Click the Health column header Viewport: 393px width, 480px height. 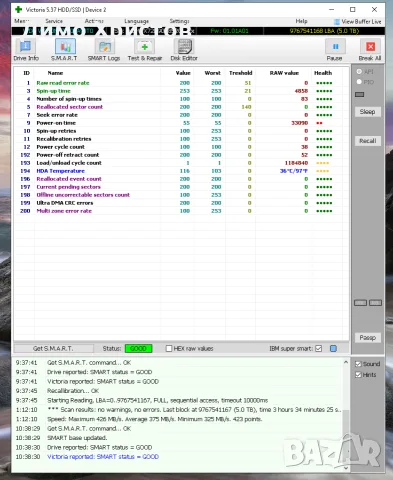tap(323, 73)
